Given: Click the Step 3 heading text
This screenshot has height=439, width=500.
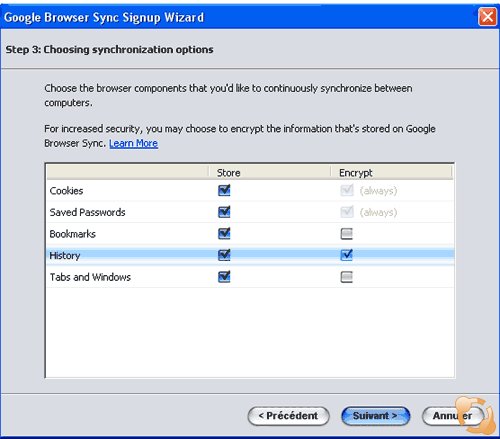Looking at the screenshot, I should point(109,50).
